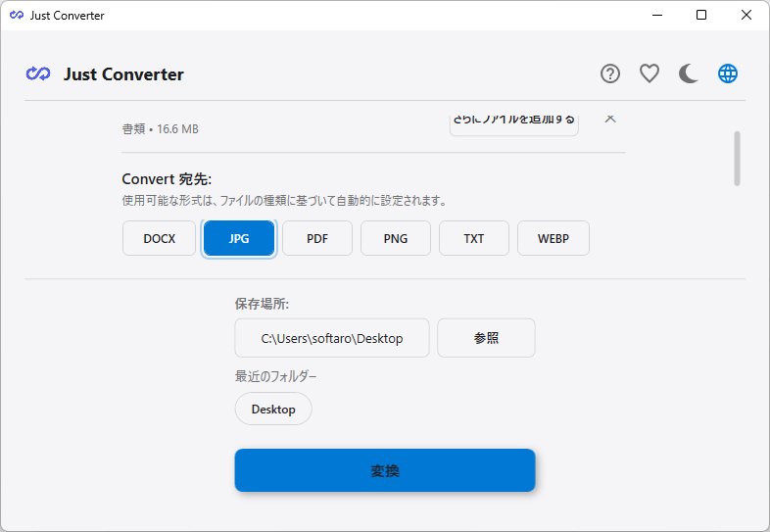
Task: Choose WEBP as output format
Action: point(553,238)
